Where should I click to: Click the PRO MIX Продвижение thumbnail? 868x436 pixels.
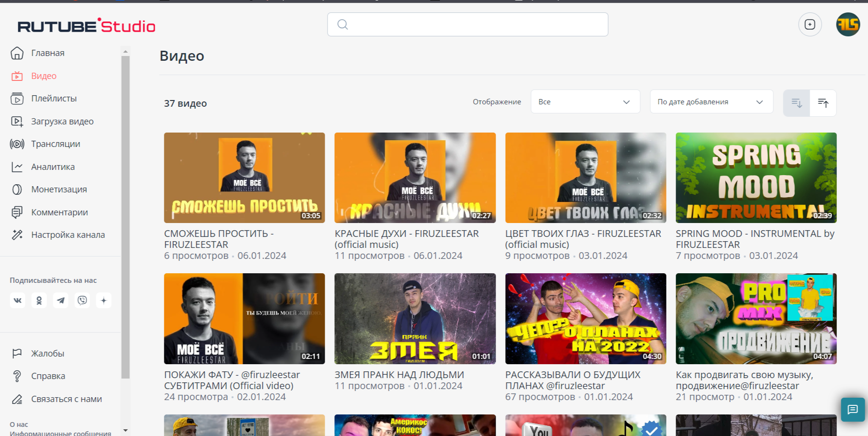tap(756, 319)
